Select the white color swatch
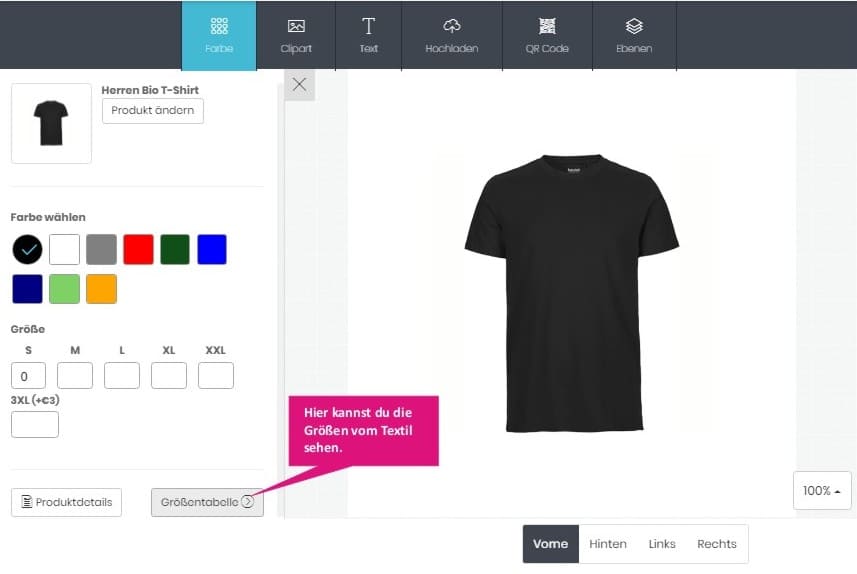The width and height of the screenshot is (857, 574). pyautogui.click(x=64, y=249)
